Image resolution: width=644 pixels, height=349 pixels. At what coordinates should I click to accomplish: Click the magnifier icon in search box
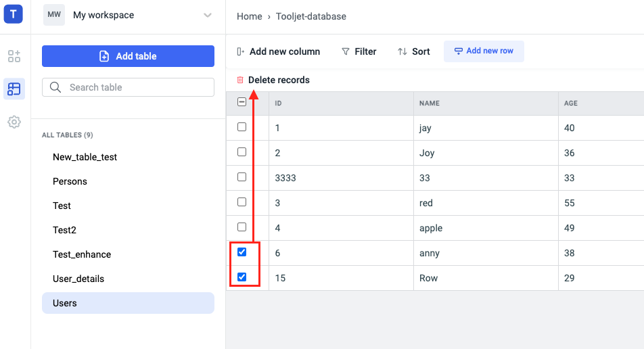57,87
